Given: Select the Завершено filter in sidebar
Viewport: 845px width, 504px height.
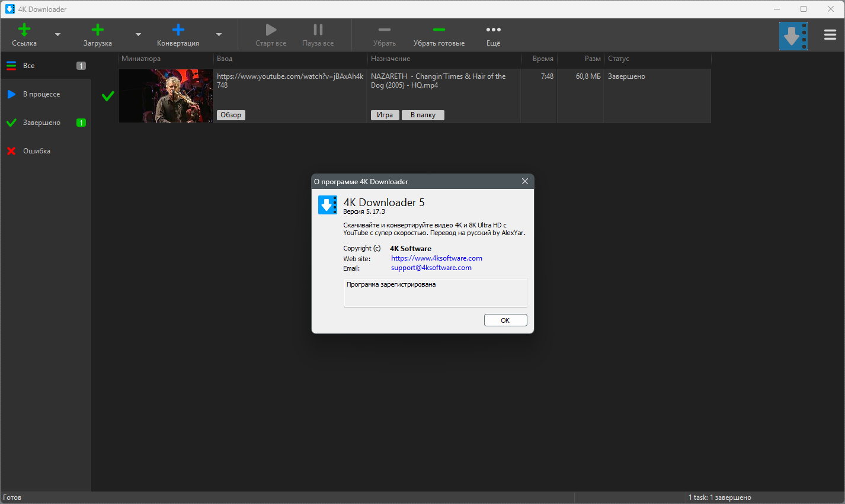Looking at the screenshot, I should click(46, 123).
